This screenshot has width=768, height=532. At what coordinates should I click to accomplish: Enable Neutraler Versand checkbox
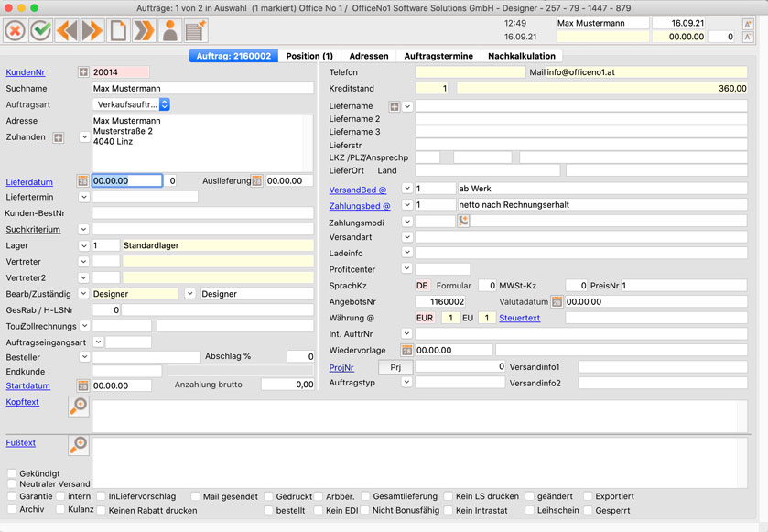pyautogui.click(x=12, y=484)
